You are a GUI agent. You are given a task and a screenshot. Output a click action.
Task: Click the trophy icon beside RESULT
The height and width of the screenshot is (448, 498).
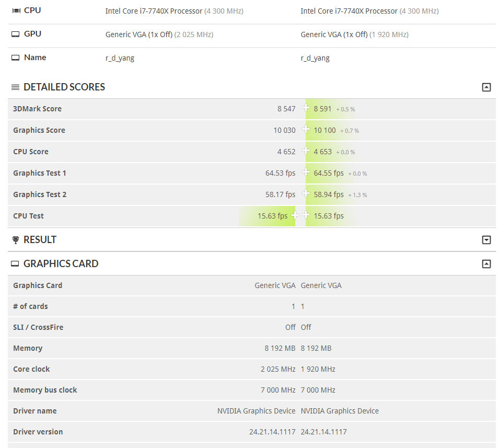16,240
